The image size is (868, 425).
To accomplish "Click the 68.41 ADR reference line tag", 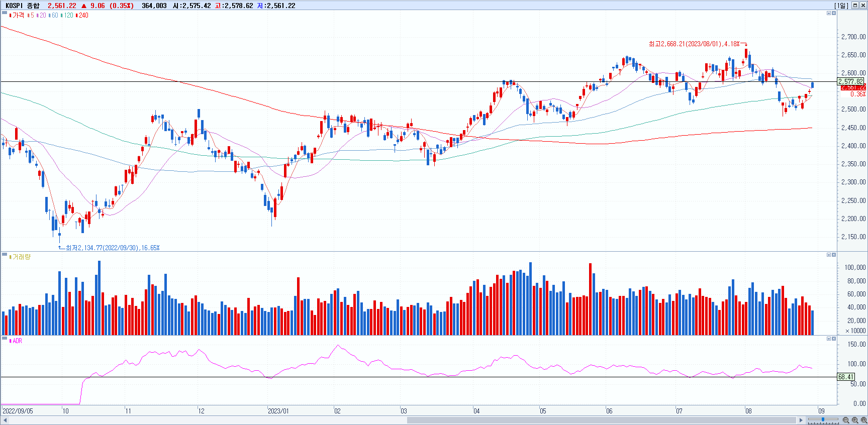I will (846, 377).
